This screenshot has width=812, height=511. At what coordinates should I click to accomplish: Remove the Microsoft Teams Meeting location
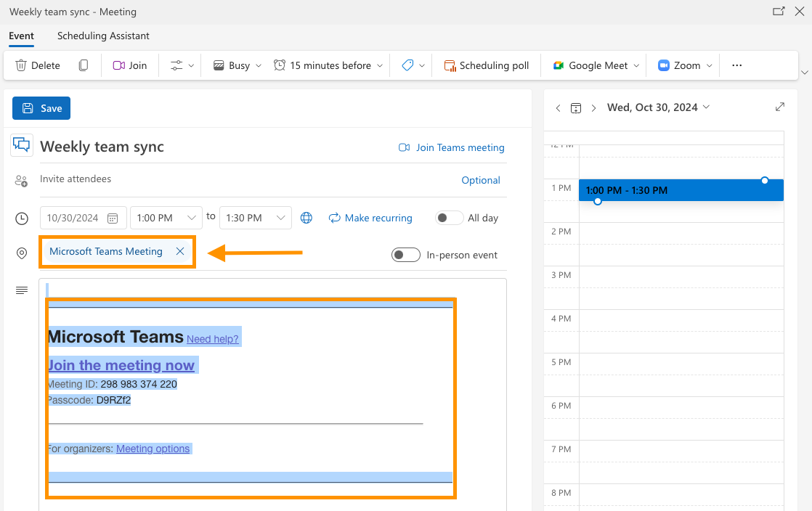[x=180, y=251]
